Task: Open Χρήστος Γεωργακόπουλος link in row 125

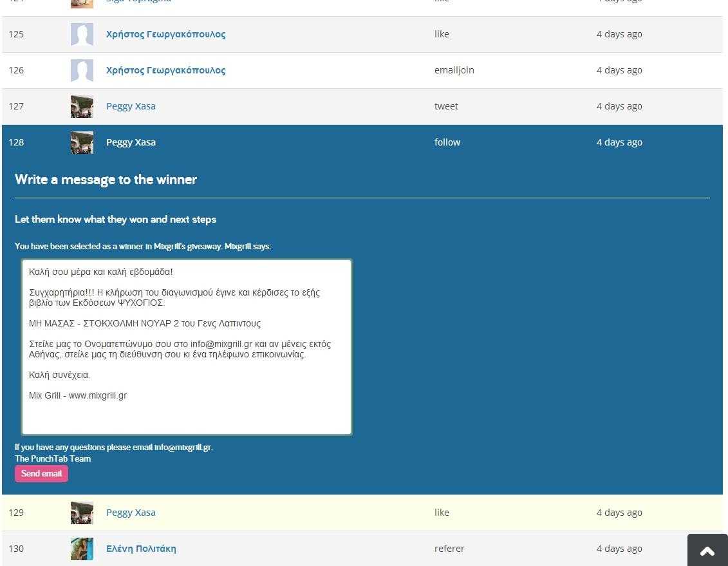Action: (166, 34)
